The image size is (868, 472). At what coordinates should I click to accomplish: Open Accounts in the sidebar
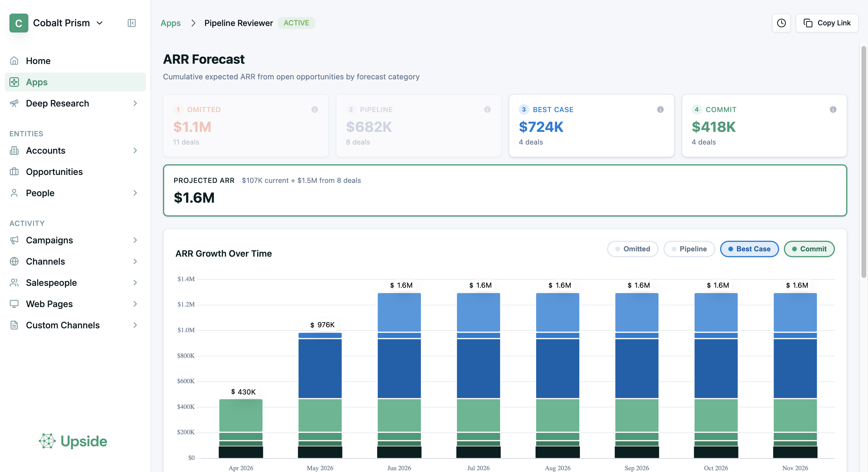[x=75, y=150]
